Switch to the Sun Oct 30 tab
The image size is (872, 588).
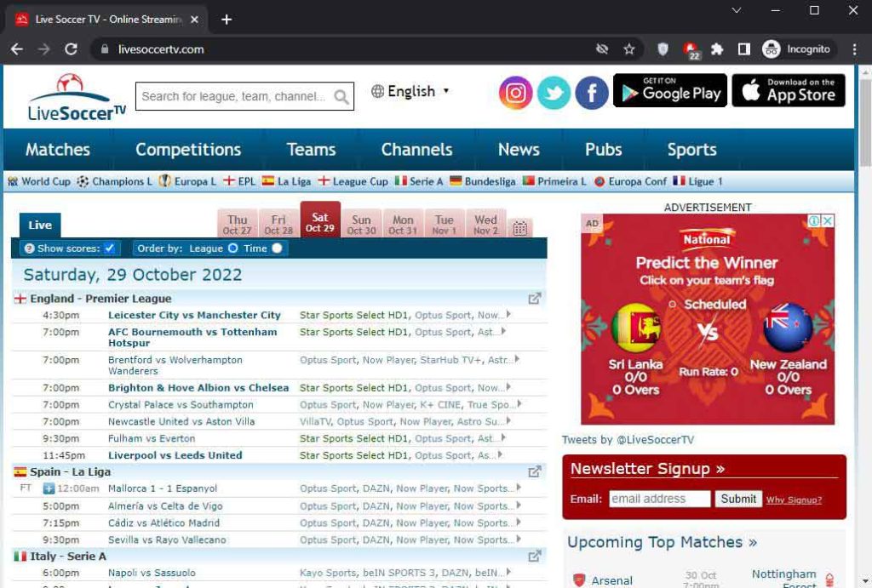pos(361,225)
